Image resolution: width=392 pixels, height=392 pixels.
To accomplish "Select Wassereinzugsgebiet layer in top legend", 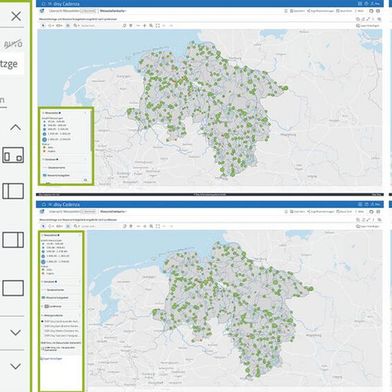I will pyautogui.click(x=56, y=175).
